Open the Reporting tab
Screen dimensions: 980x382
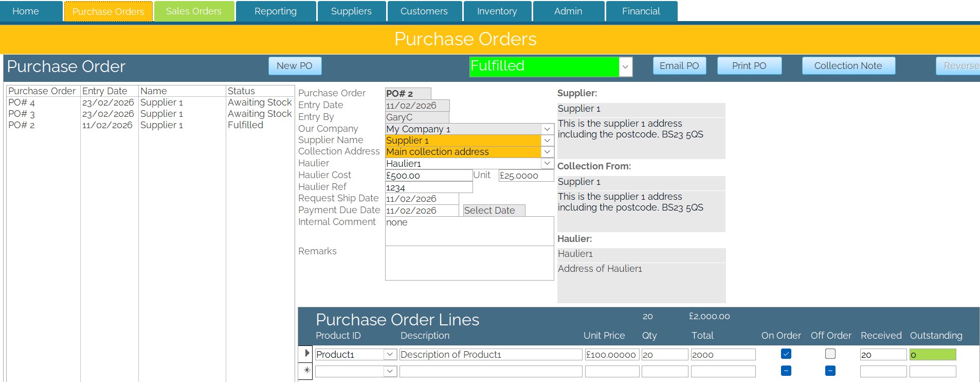[x=276, y=11]
